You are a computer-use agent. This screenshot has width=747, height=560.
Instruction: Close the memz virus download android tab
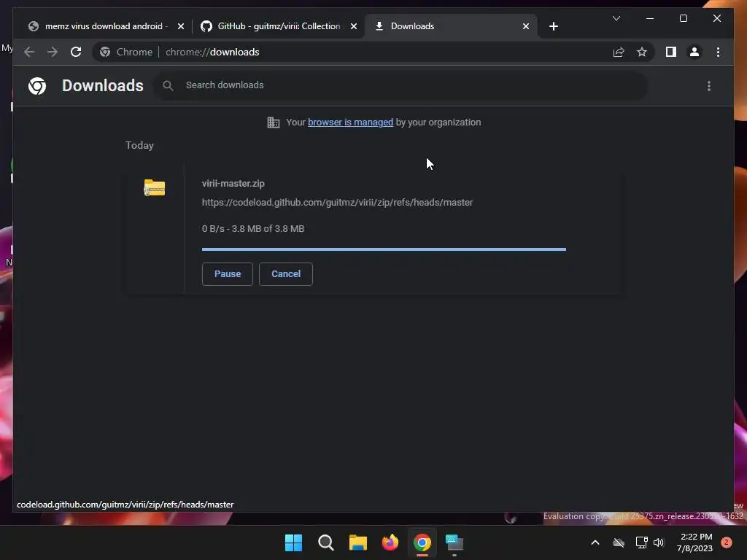pos(181,26)
